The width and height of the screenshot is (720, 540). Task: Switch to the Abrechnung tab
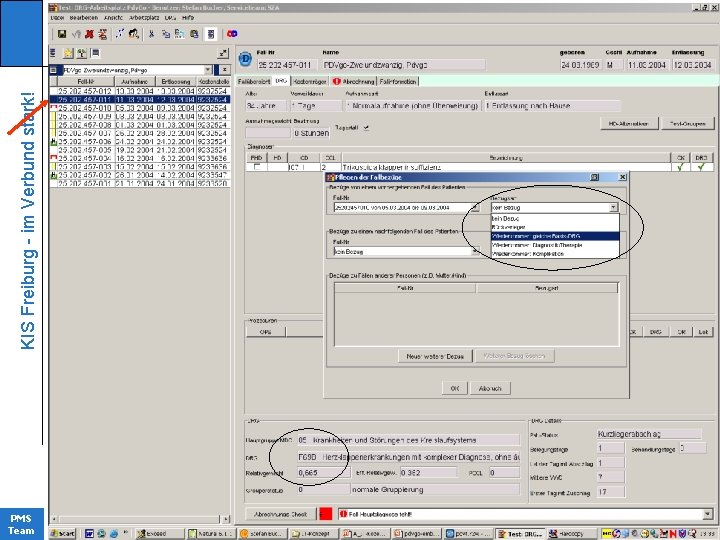point(354,81)
